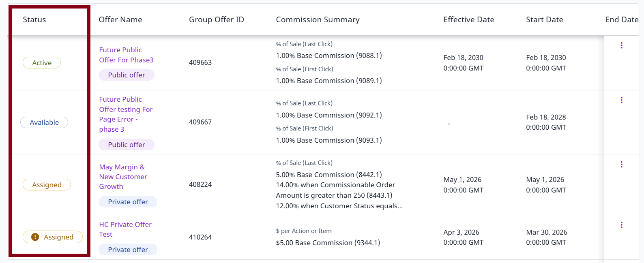Click the Available status badge
The height and width of the screenshot is (263, 644).
(44, 122)
